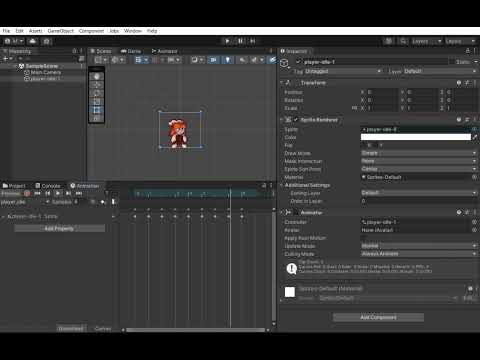Select Main Camera in Hierarchy
Screen dimensions: 480x360
(x=42, y=72)
